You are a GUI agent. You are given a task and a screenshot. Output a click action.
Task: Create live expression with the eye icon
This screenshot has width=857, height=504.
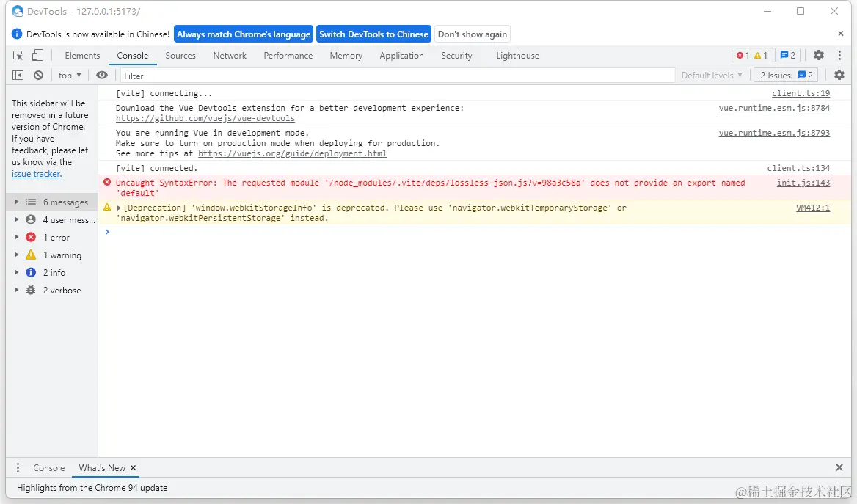click(x=102, y=76)
